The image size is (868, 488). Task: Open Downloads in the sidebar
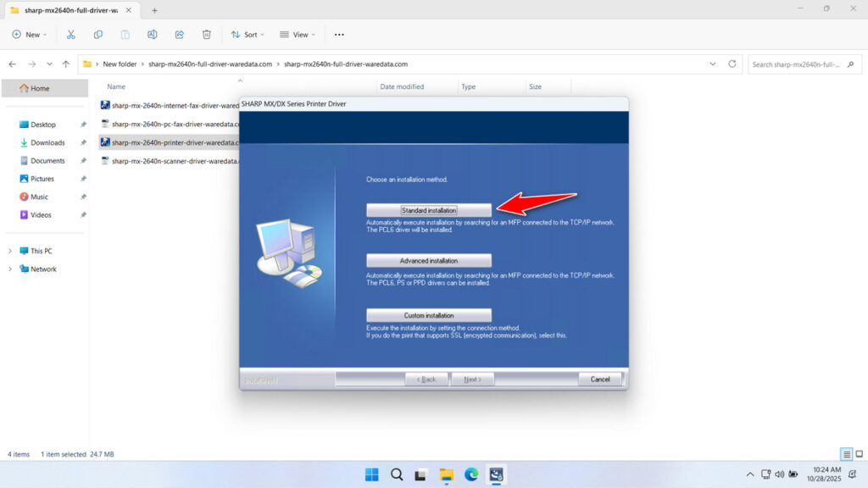[x=47, y=142]
